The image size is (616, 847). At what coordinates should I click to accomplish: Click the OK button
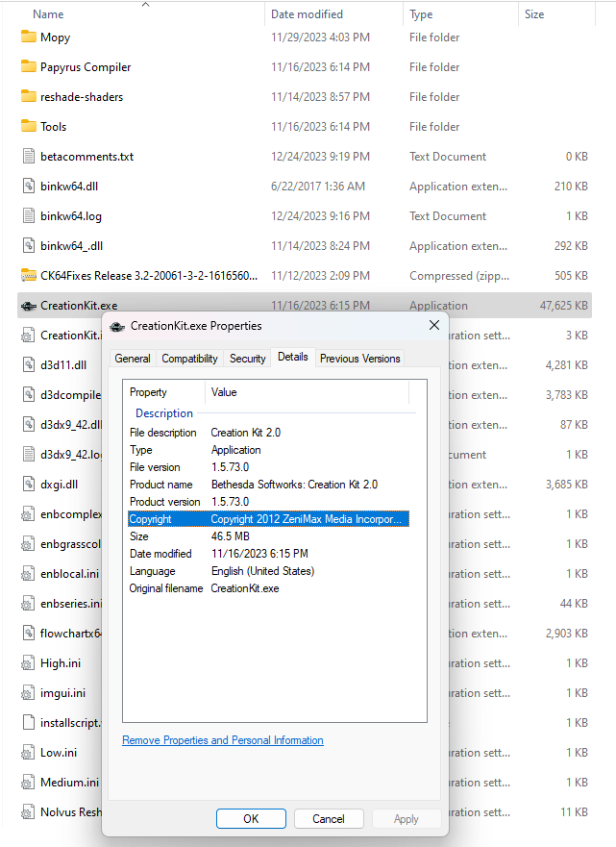251,818
